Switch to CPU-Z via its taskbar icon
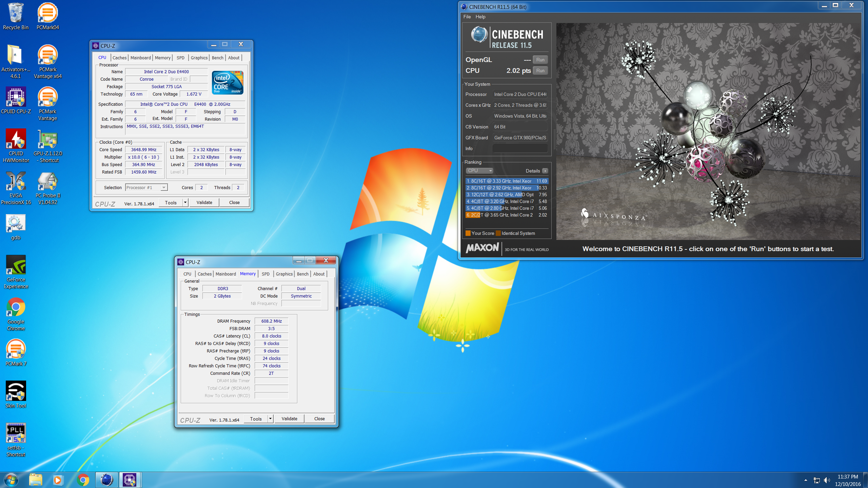The width and height of the screenshot is (868, 488). click(130, 480)
